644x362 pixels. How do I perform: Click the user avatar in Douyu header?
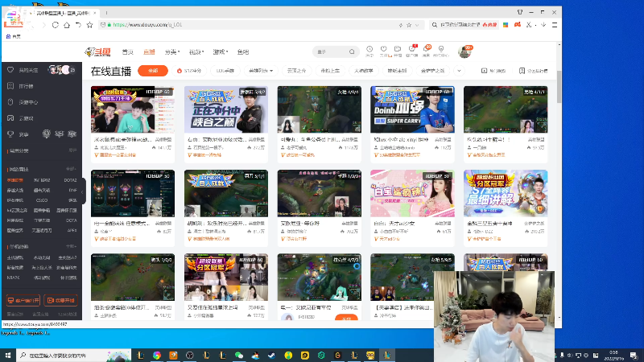click(464, 51)
